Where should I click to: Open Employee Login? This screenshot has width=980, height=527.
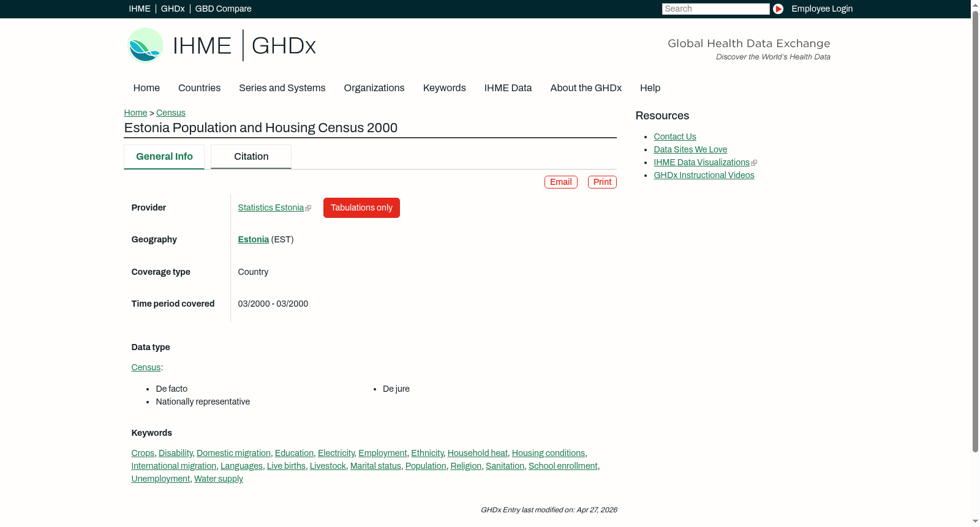pos(822,9)
